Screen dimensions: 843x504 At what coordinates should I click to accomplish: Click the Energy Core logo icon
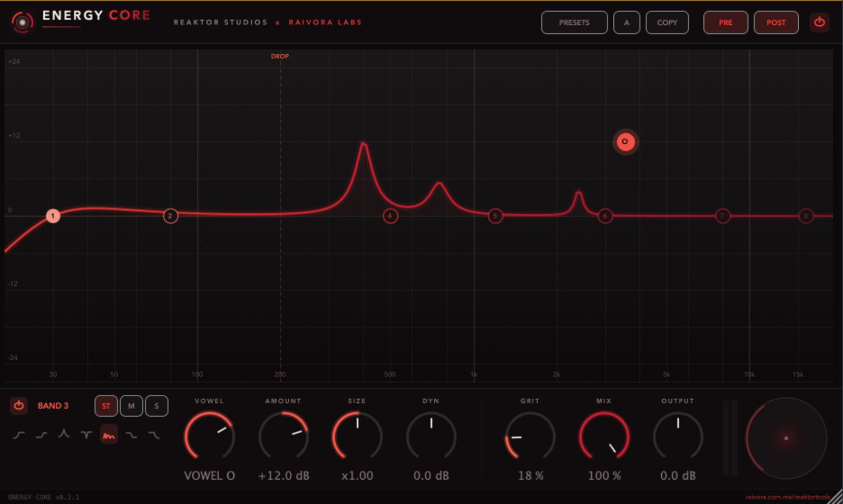click(22, 22)
